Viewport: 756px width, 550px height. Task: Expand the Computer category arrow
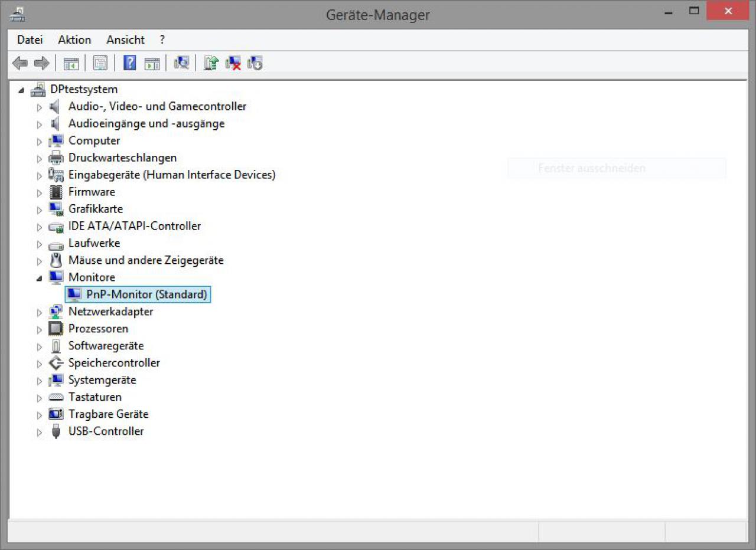pos(40,141)
